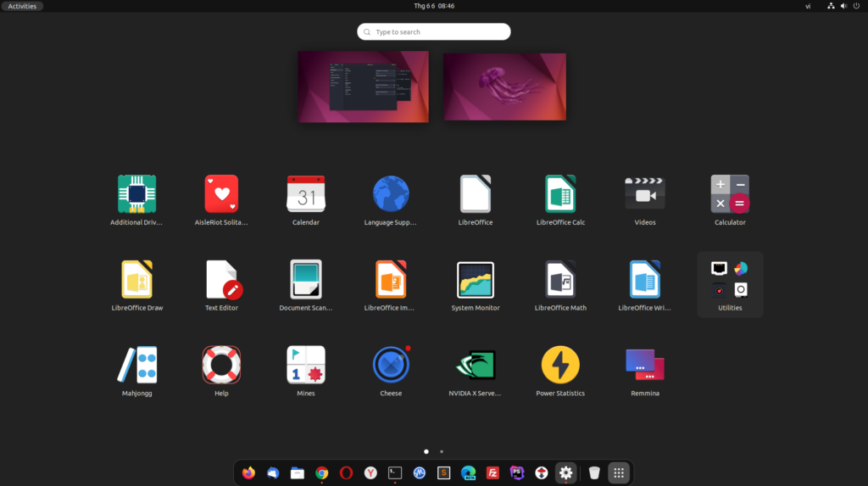
Task: Open clock and calendar menu in top bar
Action: coord(434,6)
